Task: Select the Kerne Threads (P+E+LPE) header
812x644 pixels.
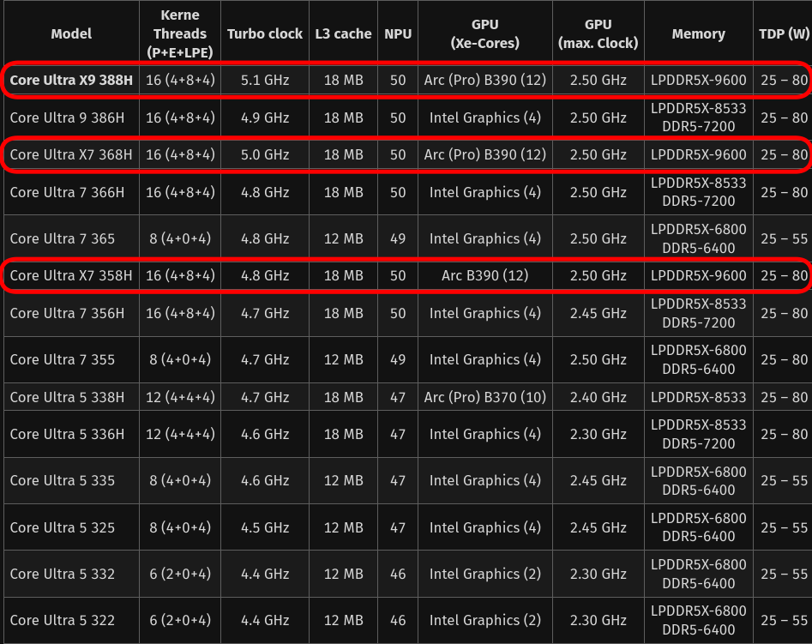Action: pyautogui.click(x=180, y=33)
